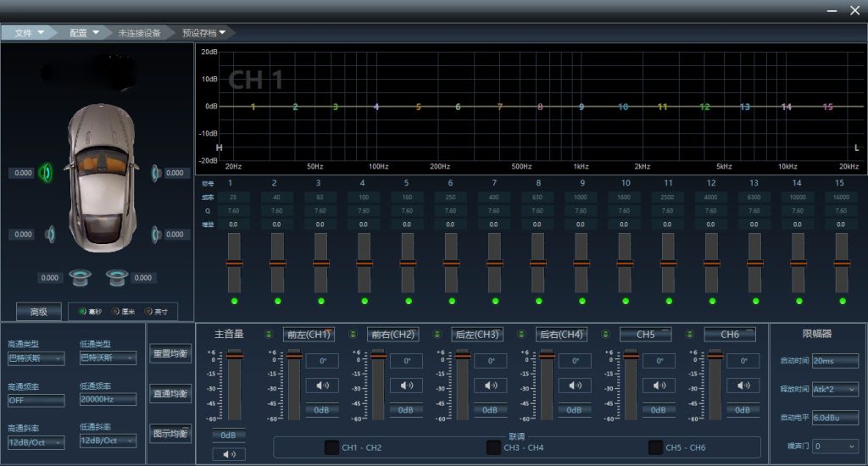
Task: Click the master volume (主音量) fader handle
Action: coord(235,356)
